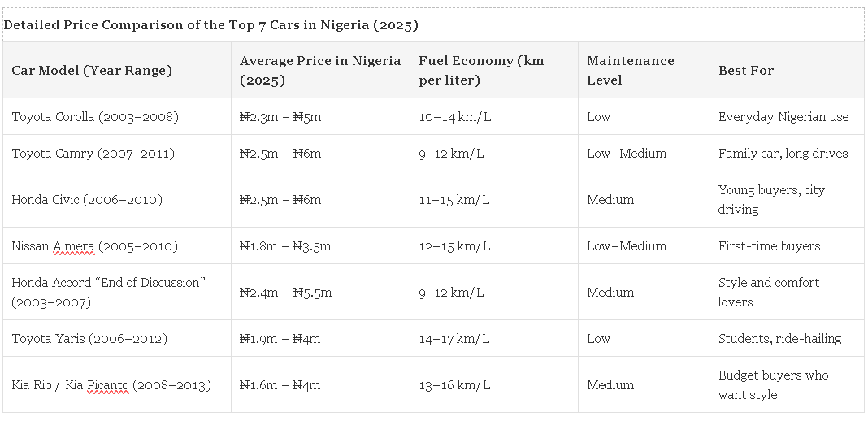Select the "Students, ride-hailing" cell
868x421 pixels.
[779, 339]
